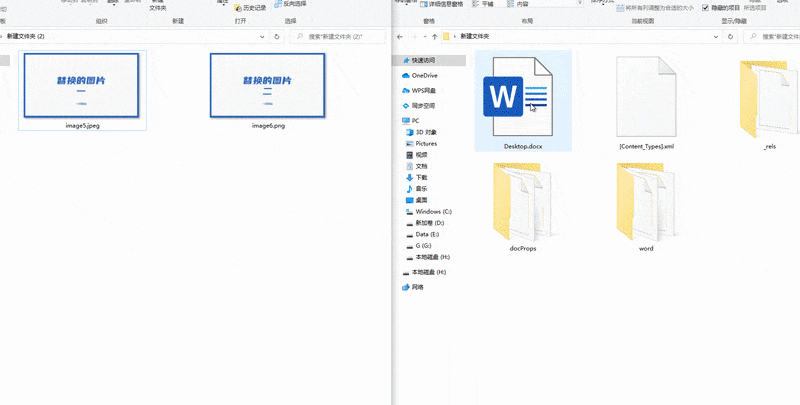This screenshot has height=405, width=800.
Task: Open 同步空间 in the navigation pane
Action: coord(419,106)
